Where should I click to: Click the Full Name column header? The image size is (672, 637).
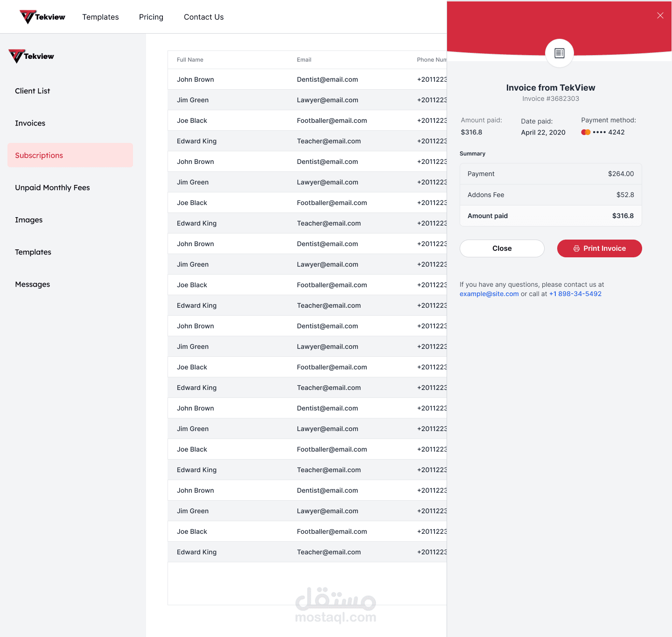[190, 60]
